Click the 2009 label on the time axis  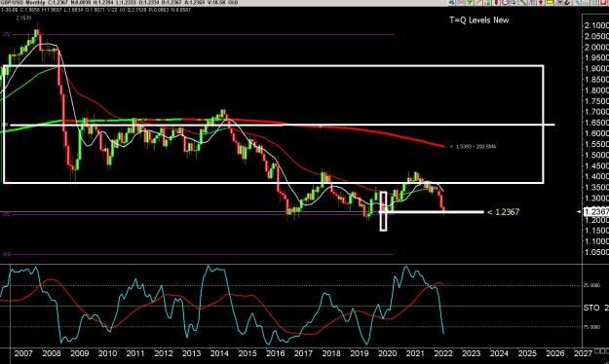click(x=79, y=353)
